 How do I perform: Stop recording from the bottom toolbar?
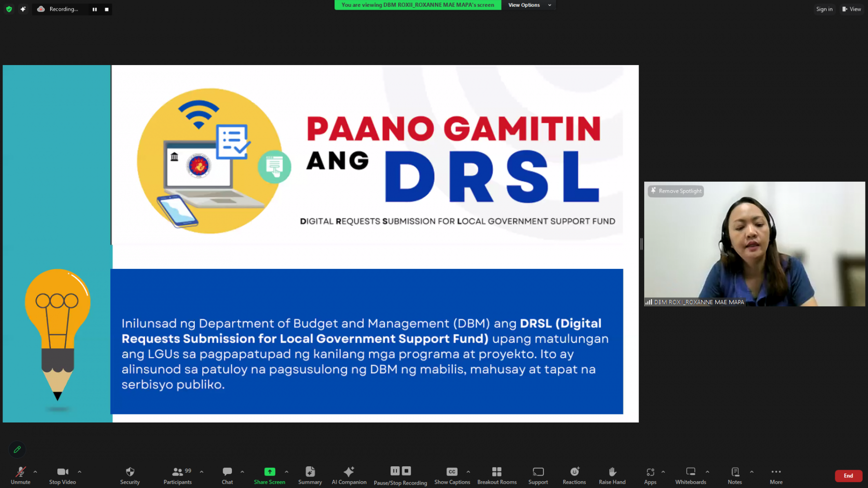(x=407, y=471)
